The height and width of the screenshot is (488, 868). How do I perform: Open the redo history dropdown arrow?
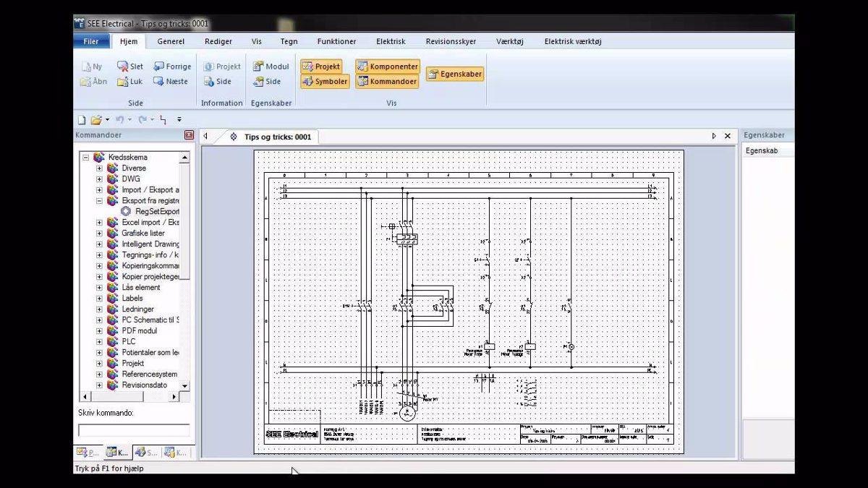click(152, 120)
